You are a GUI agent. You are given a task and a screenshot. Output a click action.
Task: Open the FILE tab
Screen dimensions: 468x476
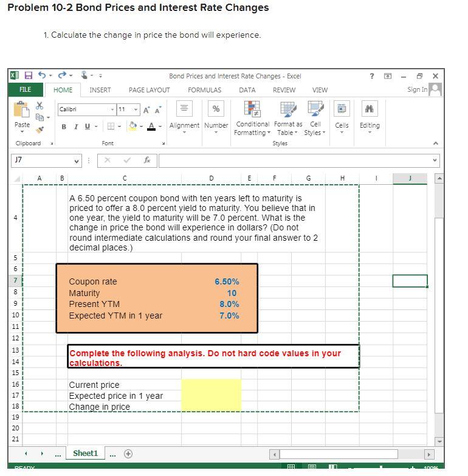[25, 89]
